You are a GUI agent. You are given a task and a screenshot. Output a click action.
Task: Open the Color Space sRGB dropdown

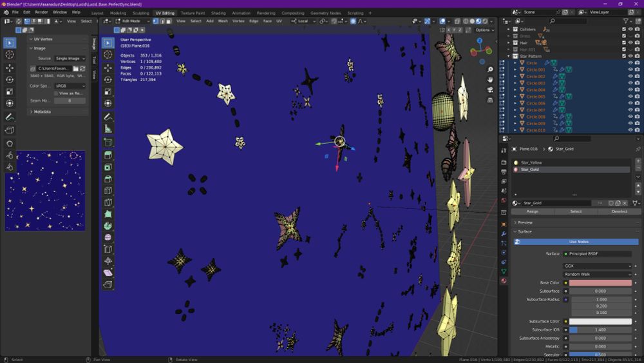(70, 86)
